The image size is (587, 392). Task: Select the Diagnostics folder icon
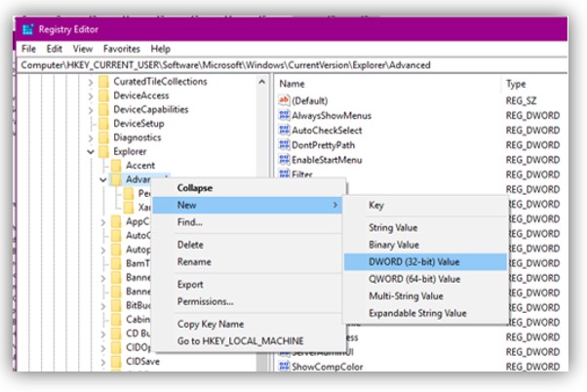103,137
